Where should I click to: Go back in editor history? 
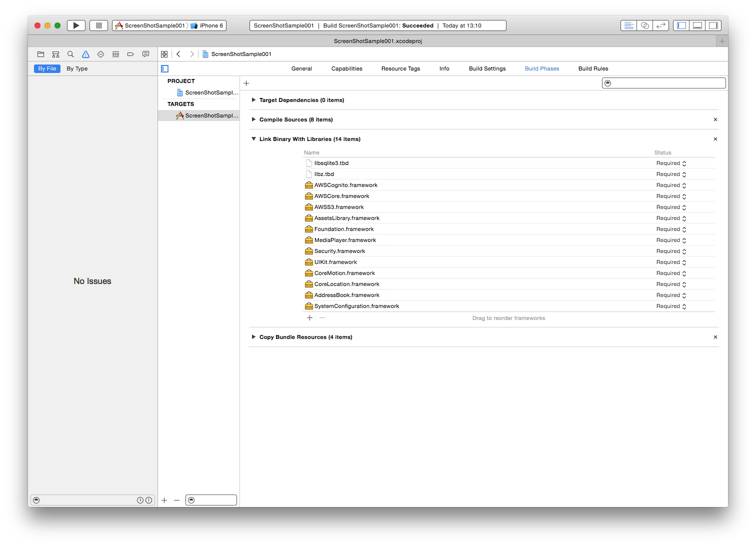178,54
